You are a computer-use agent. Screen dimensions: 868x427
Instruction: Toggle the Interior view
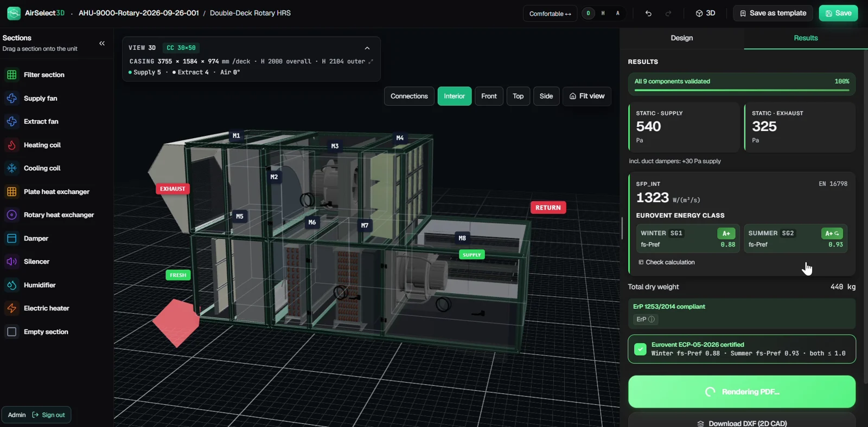click(454, 96)
